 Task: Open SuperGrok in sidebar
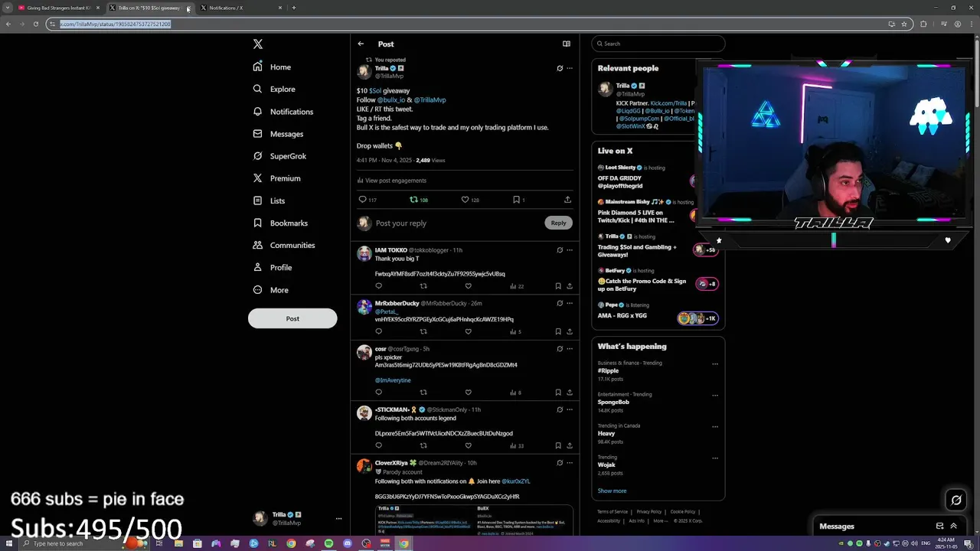(x=279, y=156)
